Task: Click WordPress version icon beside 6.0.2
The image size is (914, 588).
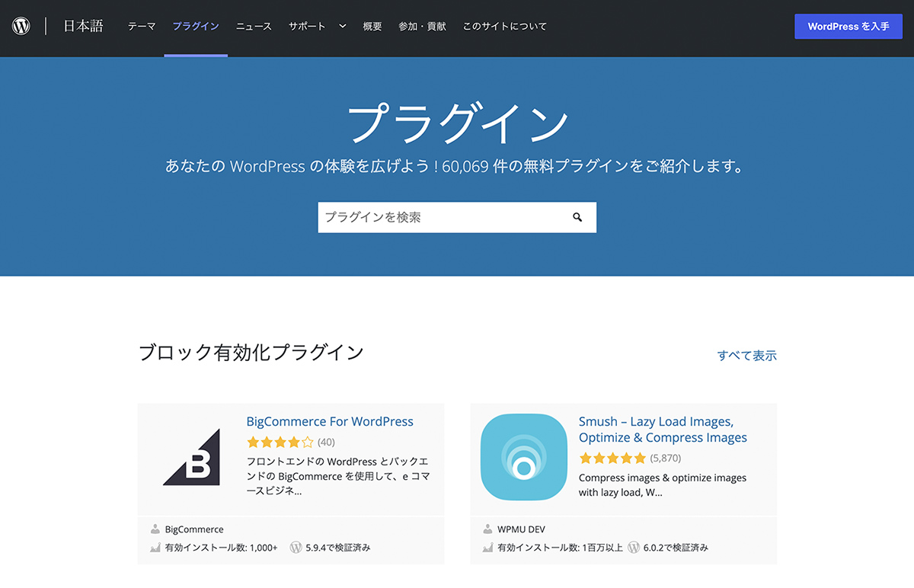Action: 633,548
